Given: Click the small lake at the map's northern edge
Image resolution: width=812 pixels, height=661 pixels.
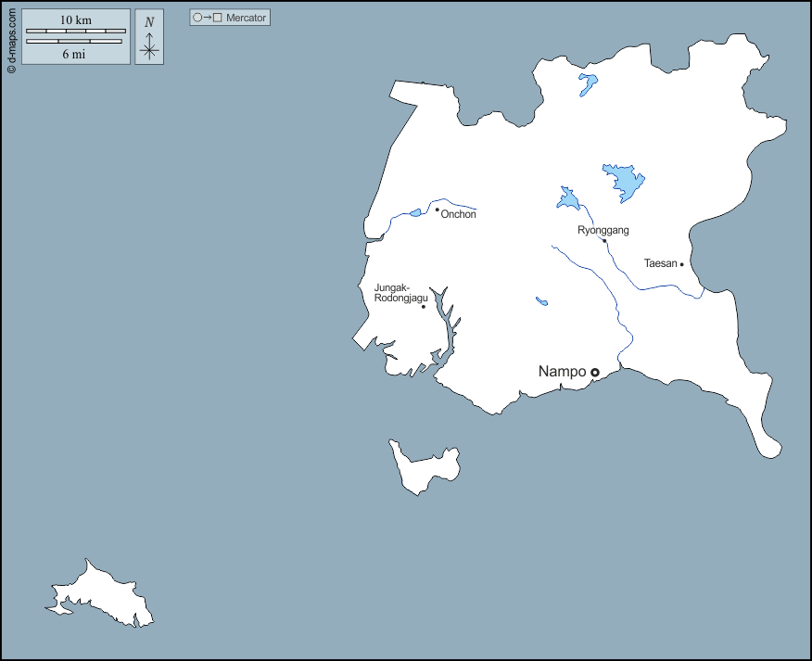Looking at the screenshot, I should click(588, 84).
